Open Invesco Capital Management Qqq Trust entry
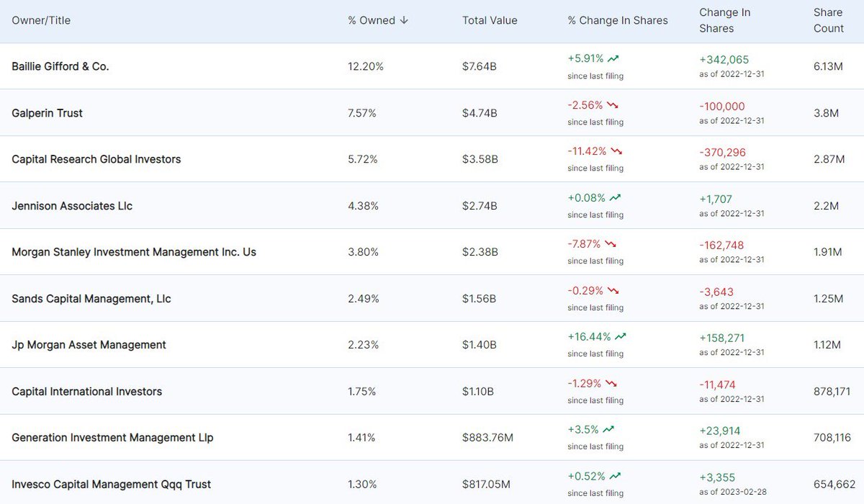This screenshot has width=864, height=504. [112, 485]
